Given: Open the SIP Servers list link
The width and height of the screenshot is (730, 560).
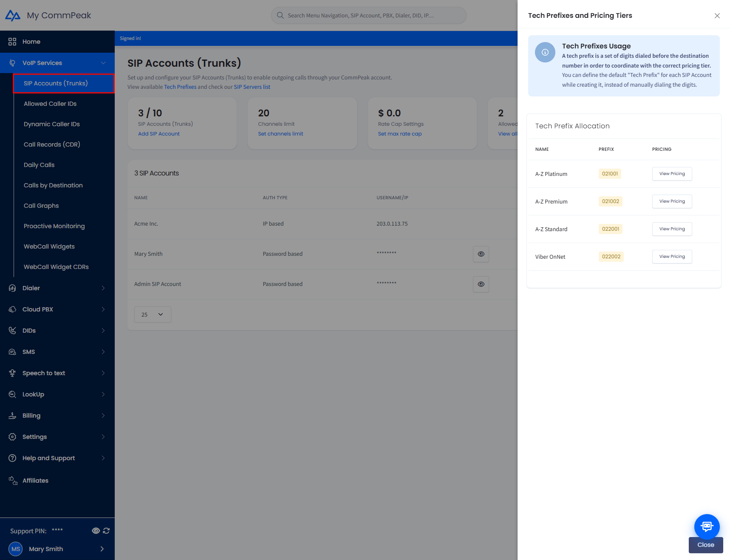Looking at the screenshot, I should pyautogui.click(x=252, y=87).
